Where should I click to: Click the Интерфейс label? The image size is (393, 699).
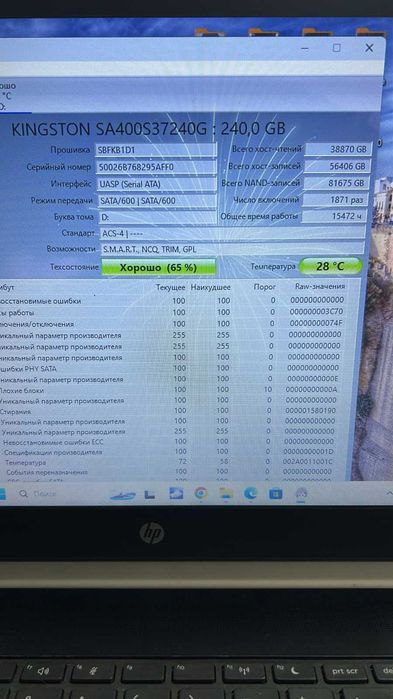72,184
